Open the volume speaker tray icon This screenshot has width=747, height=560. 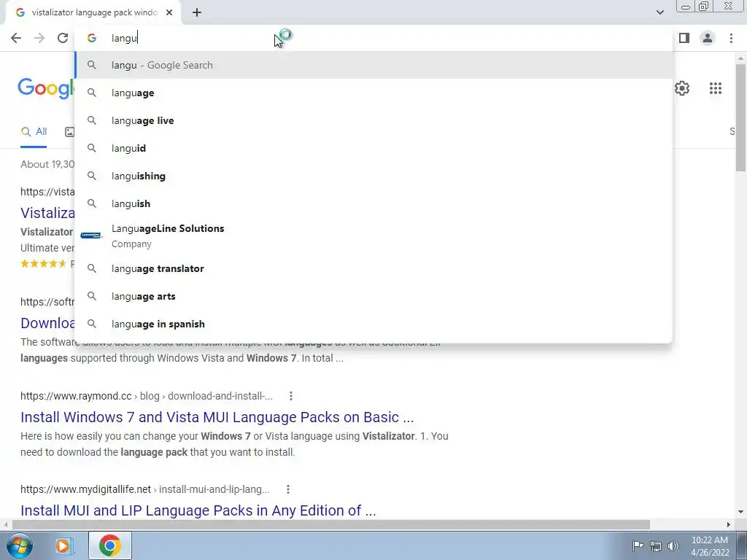point(673,546)
